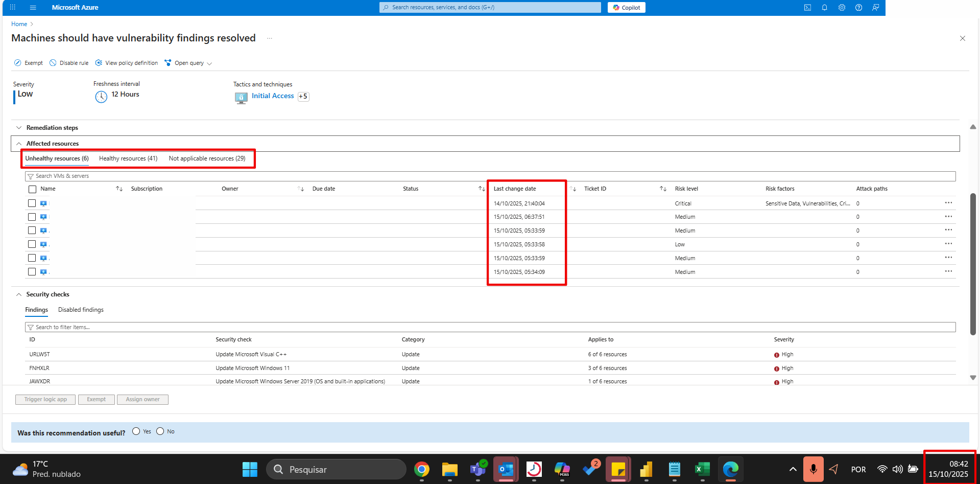Viewport: 980px width, 484px height.
Task: Check the row dated 15/10/2025, 06:37:51
Action: (x=32, y=217)
